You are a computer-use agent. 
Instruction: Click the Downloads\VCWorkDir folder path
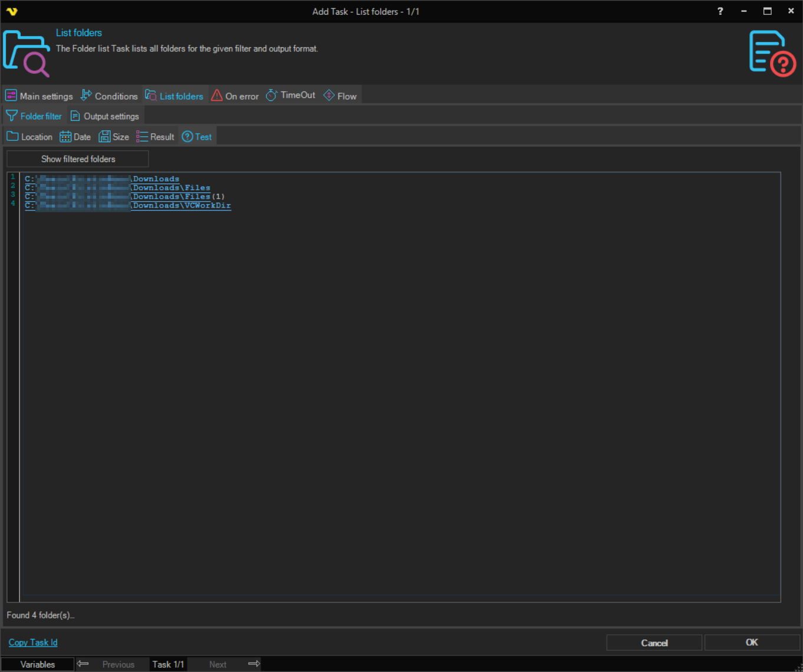[x=182, y=206]
